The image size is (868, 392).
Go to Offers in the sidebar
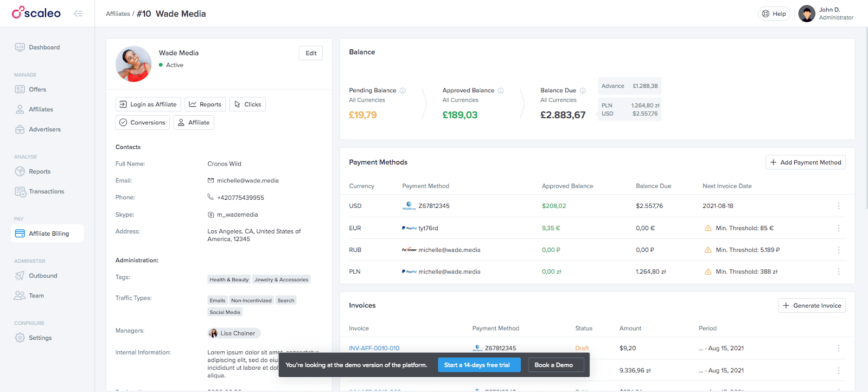coord(37,90)
